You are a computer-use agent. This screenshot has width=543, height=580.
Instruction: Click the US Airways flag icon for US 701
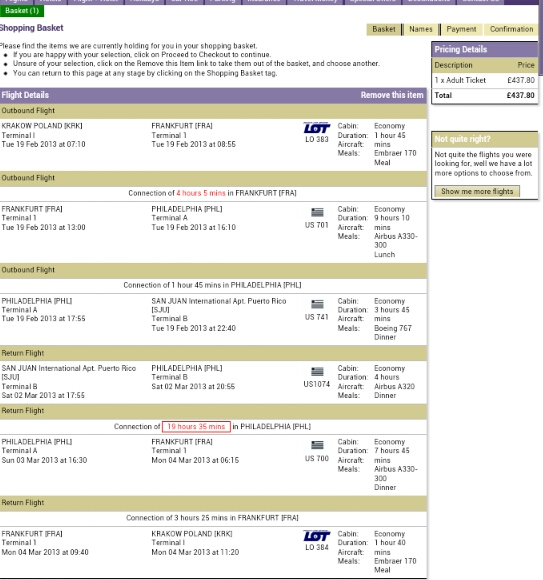coord(317,212)
